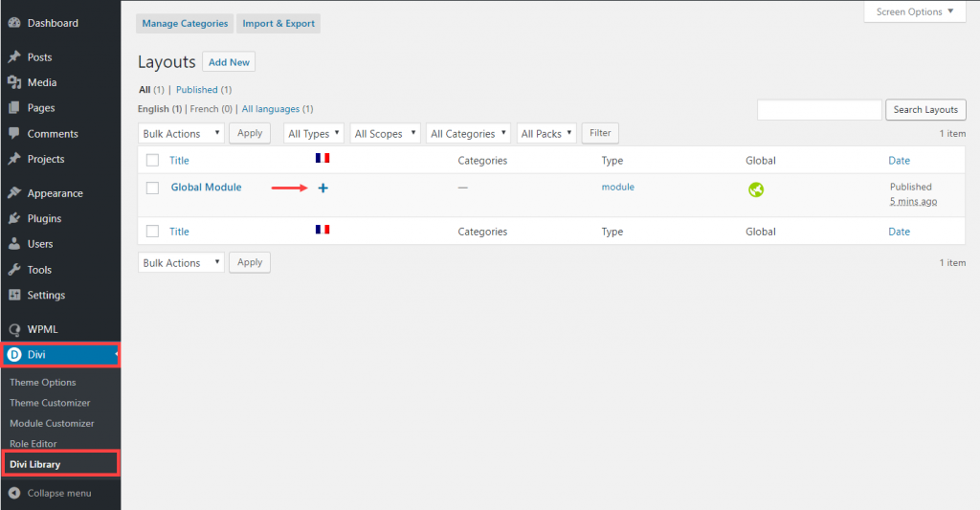980x510 pixels.
Task: Check the Global Module row checkbox
Action: pyautogui.click(x=152, y=188)
